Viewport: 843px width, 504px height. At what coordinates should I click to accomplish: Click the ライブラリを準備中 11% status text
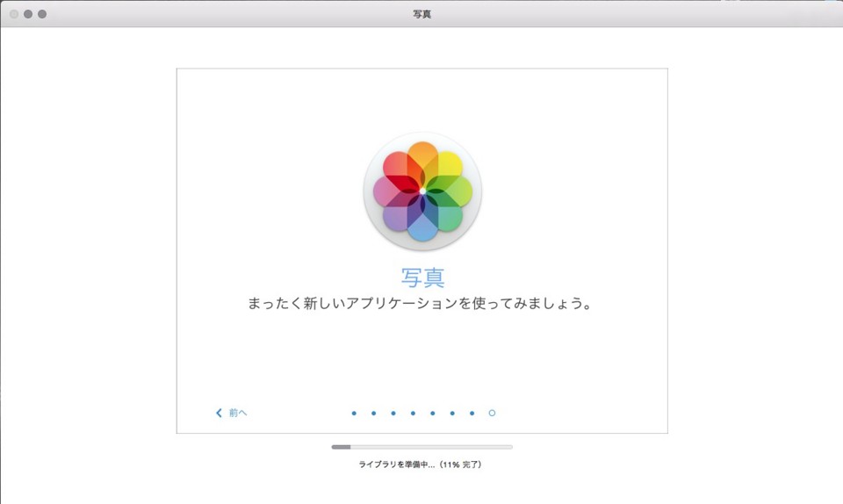click(421, 464)
